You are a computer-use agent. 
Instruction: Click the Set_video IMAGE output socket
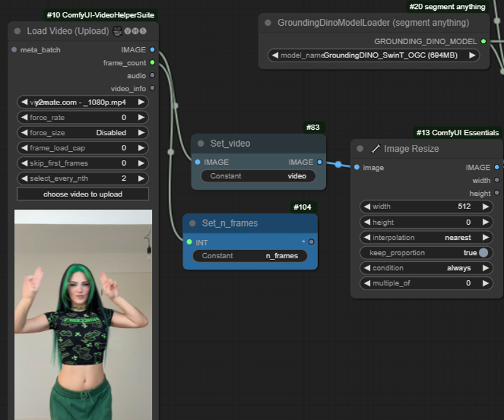(x=319, y=162)
